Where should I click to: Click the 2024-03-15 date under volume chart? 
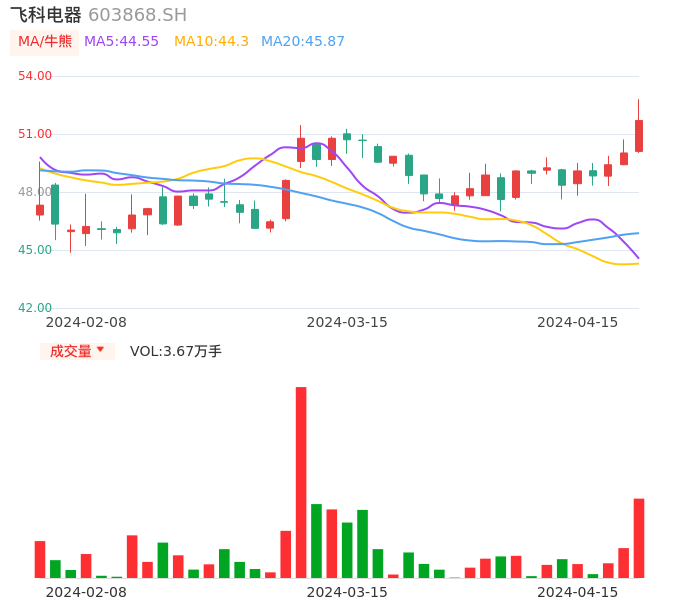tap(347, 592)
